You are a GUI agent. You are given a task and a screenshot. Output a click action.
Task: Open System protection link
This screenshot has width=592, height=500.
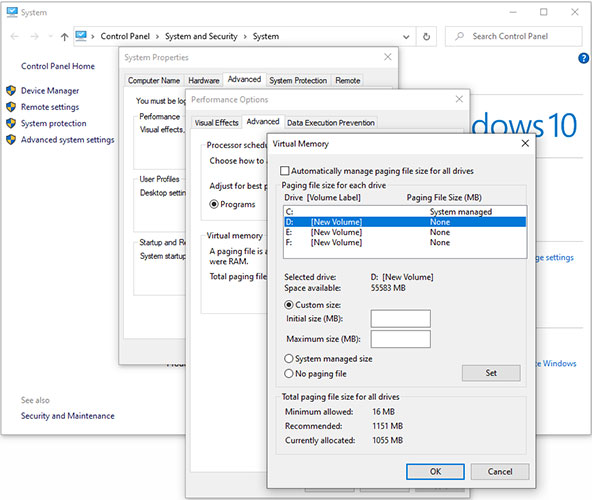[x=54, y=123]
